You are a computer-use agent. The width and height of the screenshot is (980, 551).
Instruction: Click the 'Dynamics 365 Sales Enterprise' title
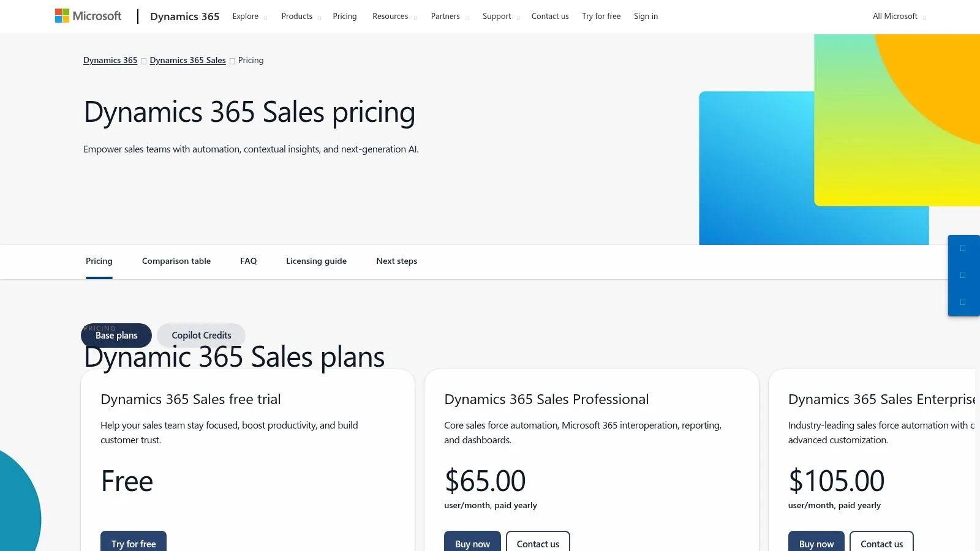pyautogui.click(x=881, y=399)
